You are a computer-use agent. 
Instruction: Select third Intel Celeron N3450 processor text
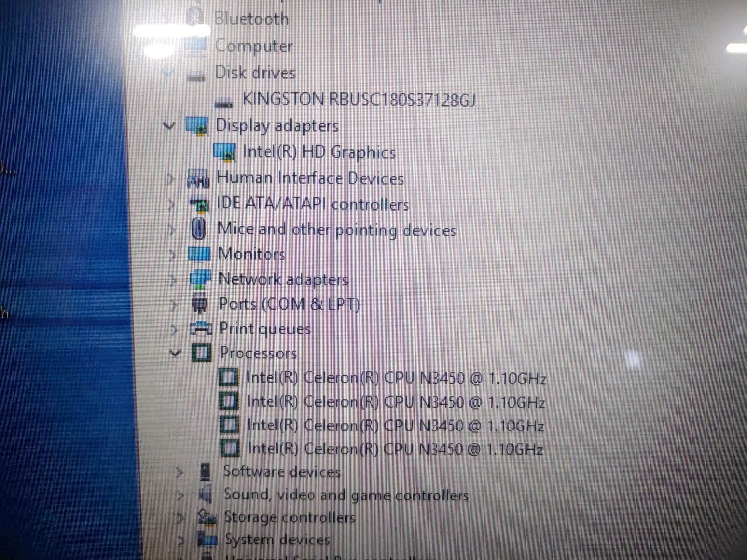396,426
